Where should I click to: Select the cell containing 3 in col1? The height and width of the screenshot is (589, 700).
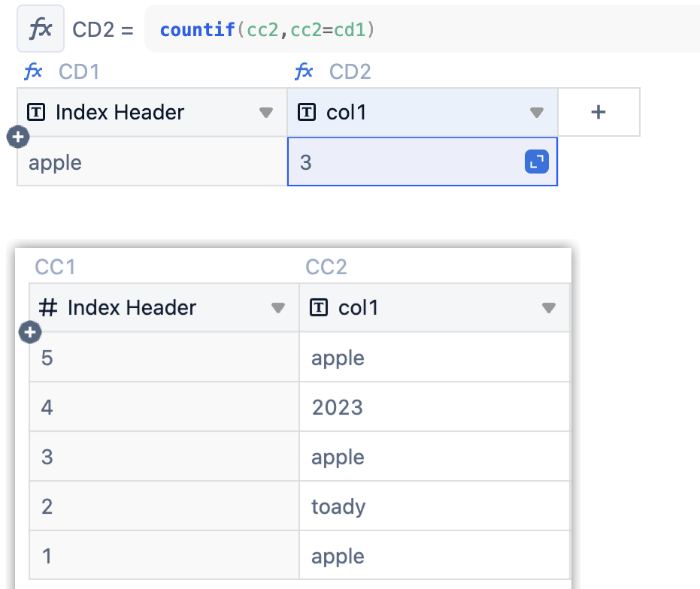pyautogui.click(x=423, y=162)
